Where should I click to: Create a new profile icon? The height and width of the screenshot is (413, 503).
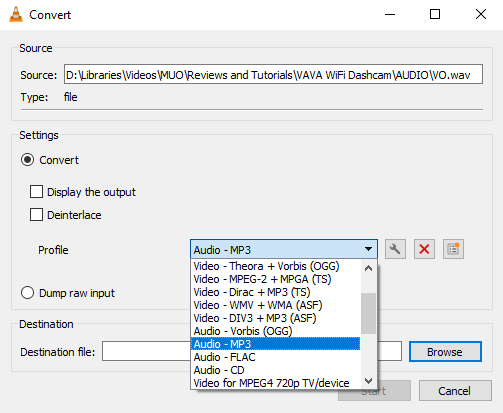pyautogui.click(x=453, y=249)
